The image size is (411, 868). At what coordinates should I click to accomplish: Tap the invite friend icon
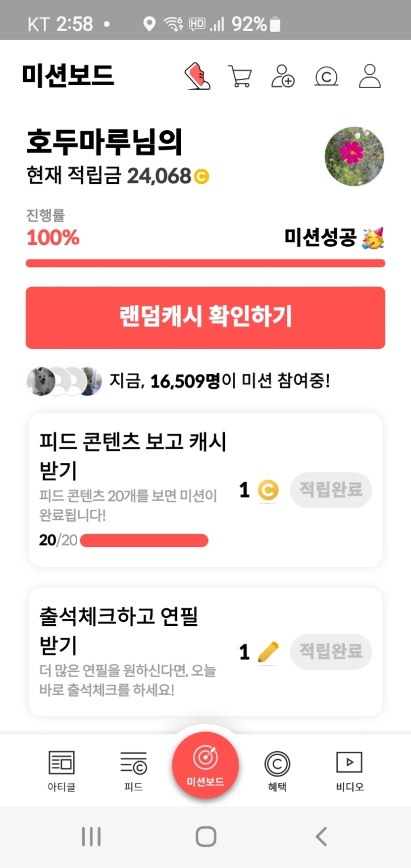pyautogui.click(x=283, y=76)
